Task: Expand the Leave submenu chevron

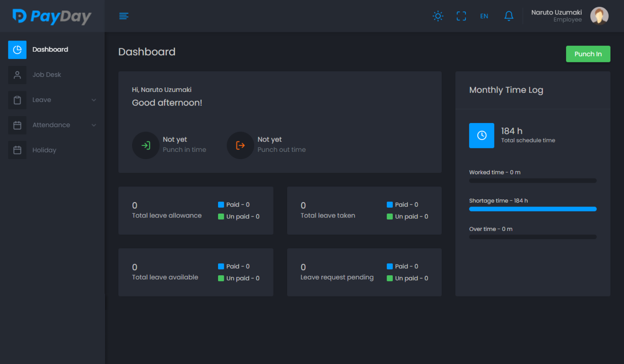Action: pyautogui.click(x=94, y=100)
